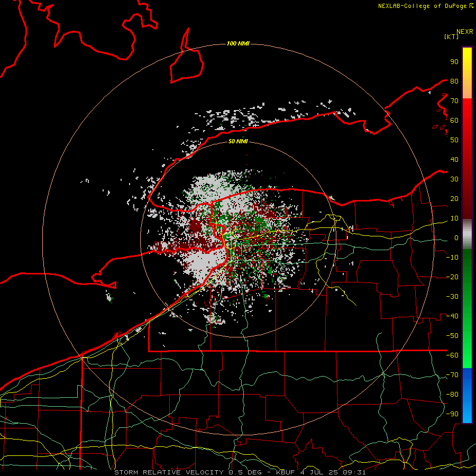Image resolution: width=476 pixels, height=476 pixels.
Task: Click the positive 30 knot scale label
Action: (454, 179)
